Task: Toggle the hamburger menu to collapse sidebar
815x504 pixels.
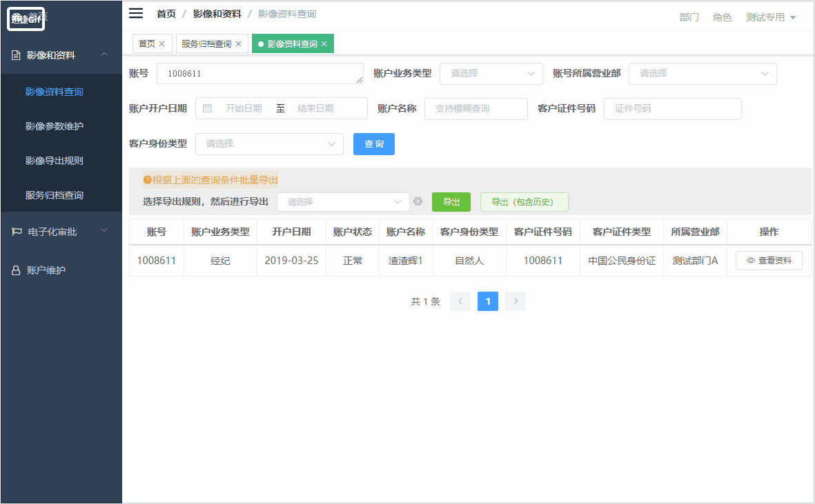Action: 136,14
